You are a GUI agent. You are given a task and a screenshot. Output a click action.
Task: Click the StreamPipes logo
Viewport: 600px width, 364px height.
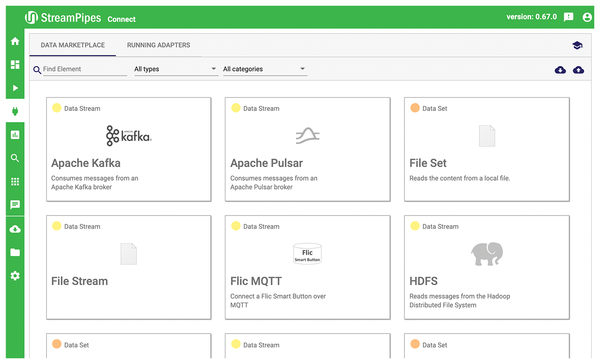click(x=63, y=18)
